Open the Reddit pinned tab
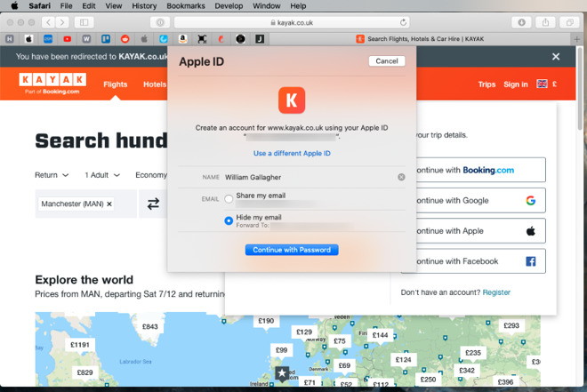The image size is (587, 392). coord(125,39)
